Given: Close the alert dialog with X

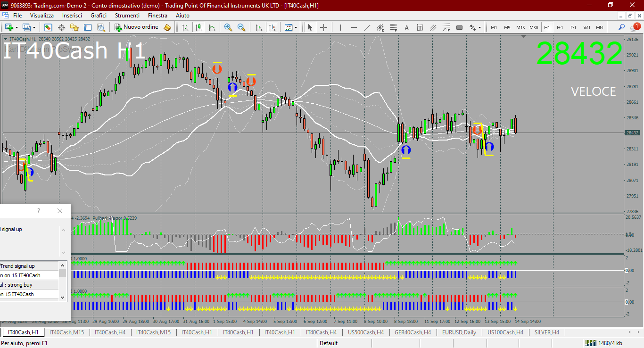Looking at the screenshot, I should point(59,211).
